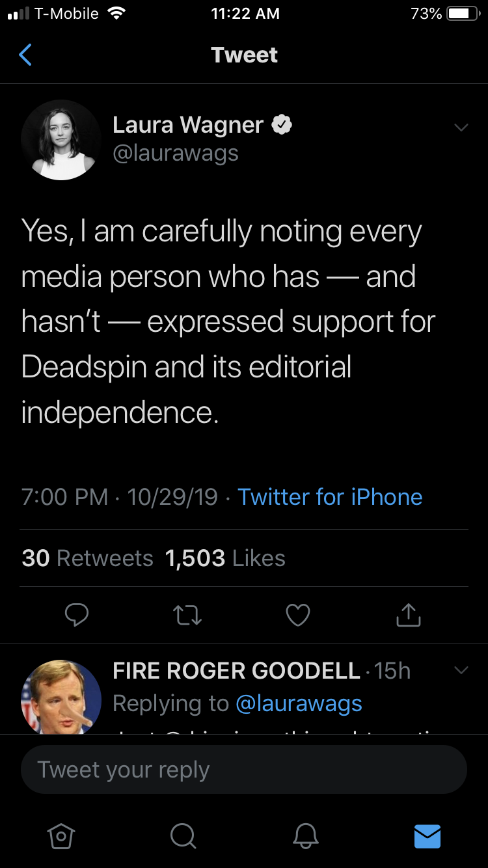Viewport: 488px width, 868px height.
Task: Open the Home tab
Action: coord(61,836)
